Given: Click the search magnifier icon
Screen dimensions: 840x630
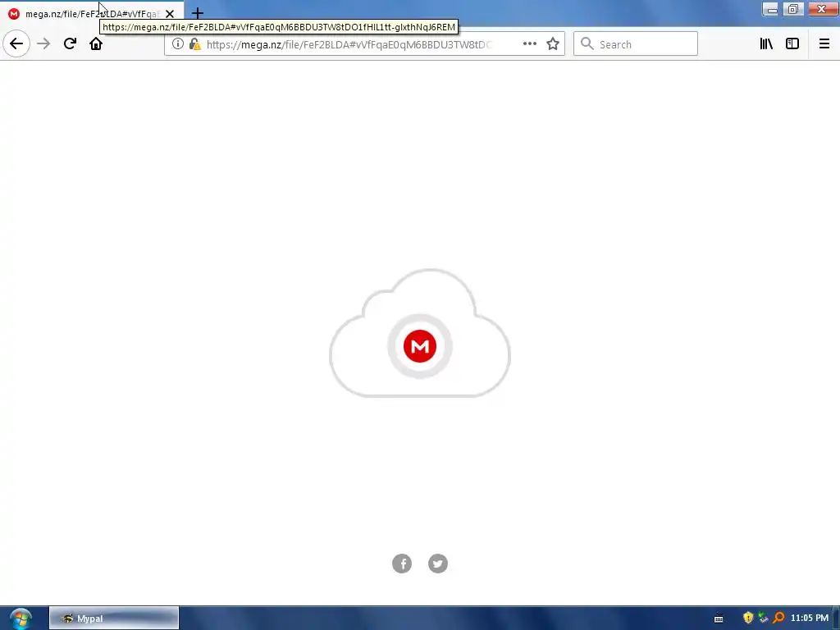Looking at the screenshot, I should (587, 44).
